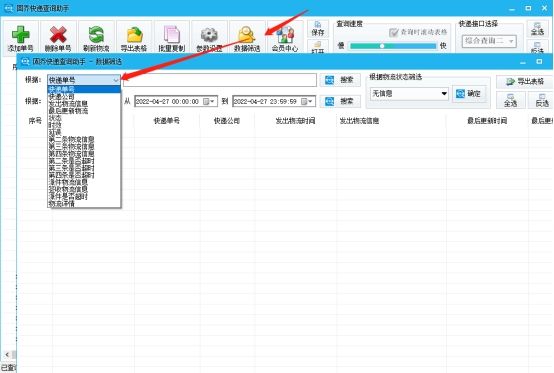Image resolution: width=554 pixels, height=373 pixels.
Task: Click the 快递单号 column header
Action: pyautogui.click(x=166, y=121)
